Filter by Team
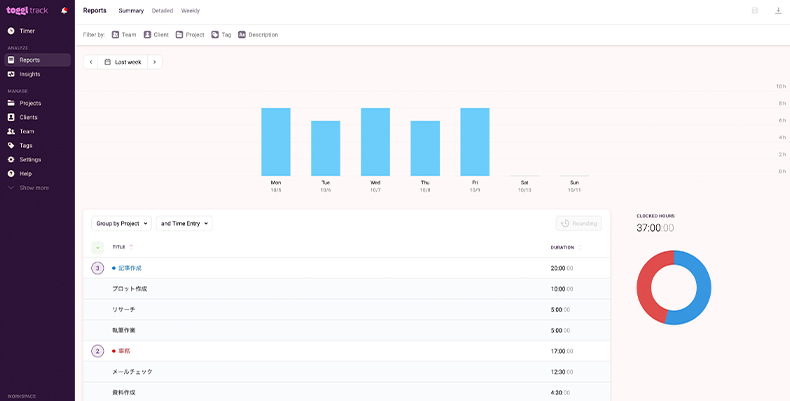 (124, 35)
